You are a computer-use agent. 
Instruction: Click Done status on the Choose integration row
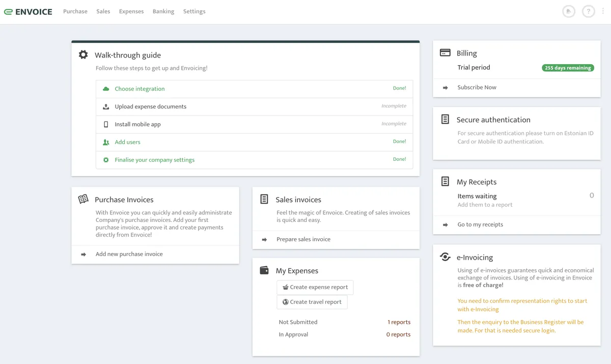(399, 88)
